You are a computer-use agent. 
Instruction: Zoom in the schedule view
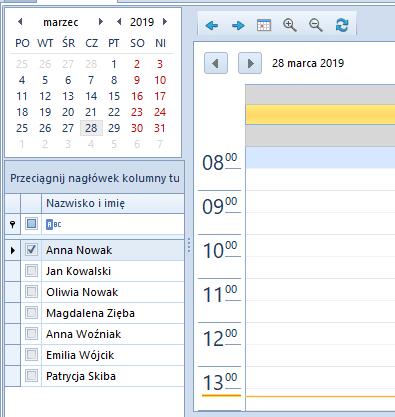pos(290,25)
